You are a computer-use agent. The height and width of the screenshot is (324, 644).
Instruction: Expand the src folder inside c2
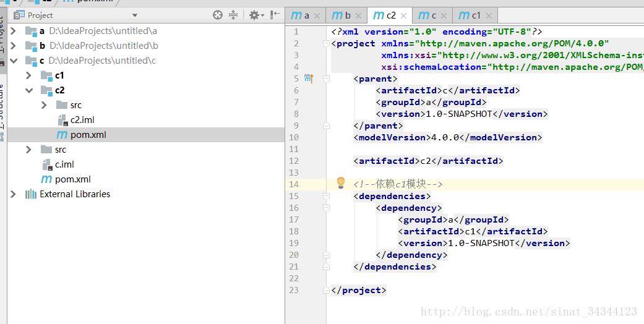(44, 105)
